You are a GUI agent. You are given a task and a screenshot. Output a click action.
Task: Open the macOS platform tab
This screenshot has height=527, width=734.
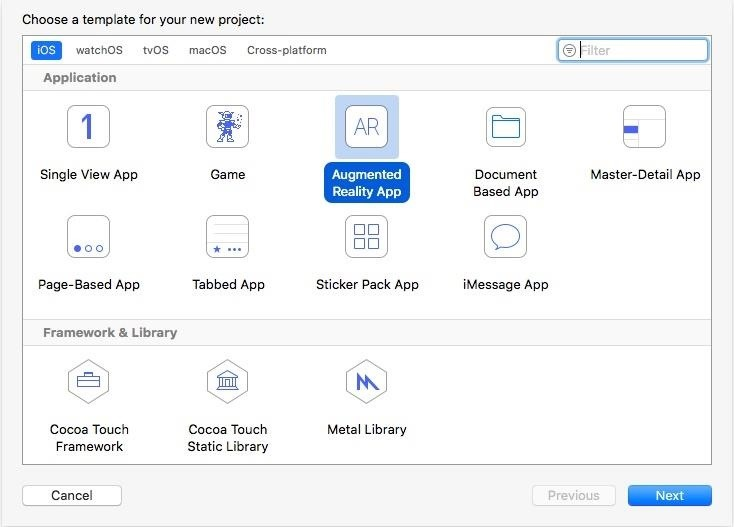(208, 50)
